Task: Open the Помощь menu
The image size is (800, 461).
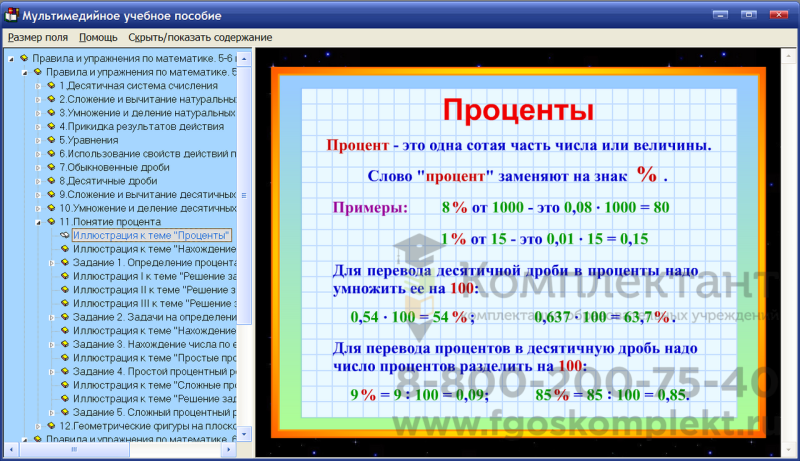Action: pyautogui.click(x=98, y=37)
